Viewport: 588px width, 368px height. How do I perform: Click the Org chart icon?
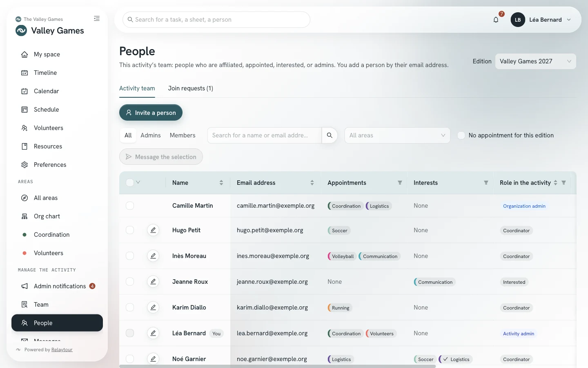[24, 216]
